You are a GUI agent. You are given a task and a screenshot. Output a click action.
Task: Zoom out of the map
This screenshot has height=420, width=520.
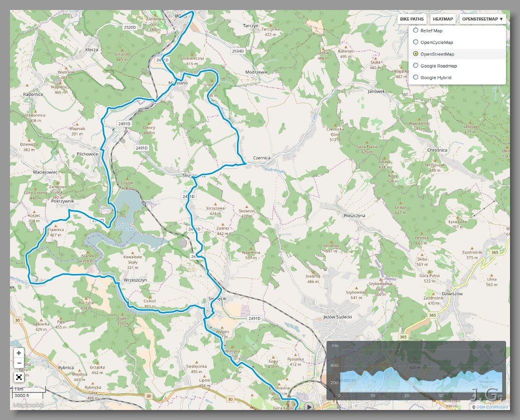coord(19,363)
